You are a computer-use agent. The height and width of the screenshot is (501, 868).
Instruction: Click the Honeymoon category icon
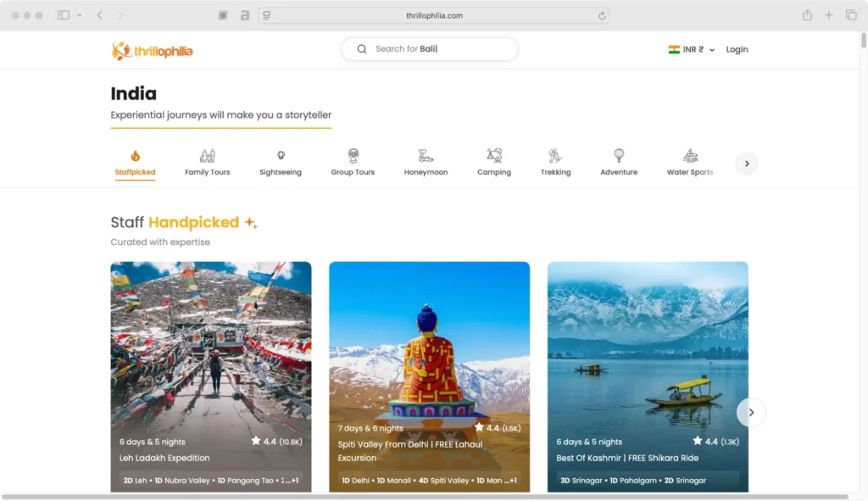point(425,157)
